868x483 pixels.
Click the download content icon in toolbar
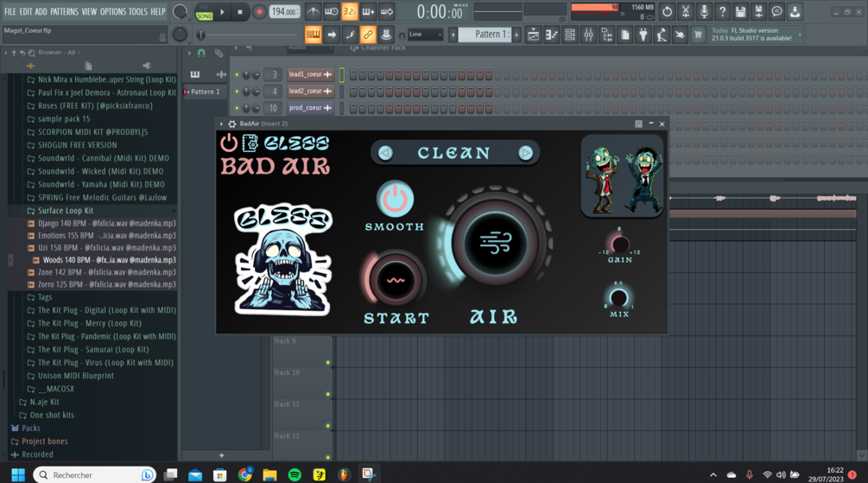click(x=795, y=11)
